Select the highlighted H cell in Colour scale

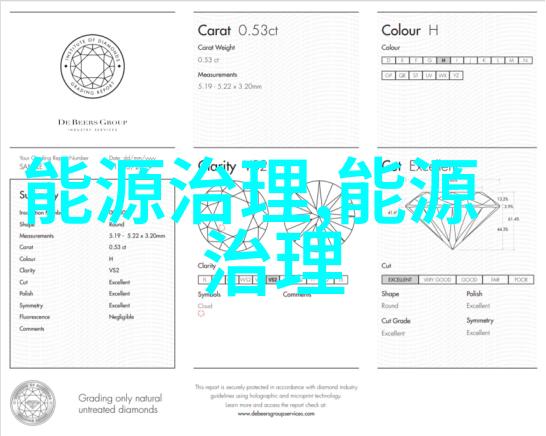(443, 60)
